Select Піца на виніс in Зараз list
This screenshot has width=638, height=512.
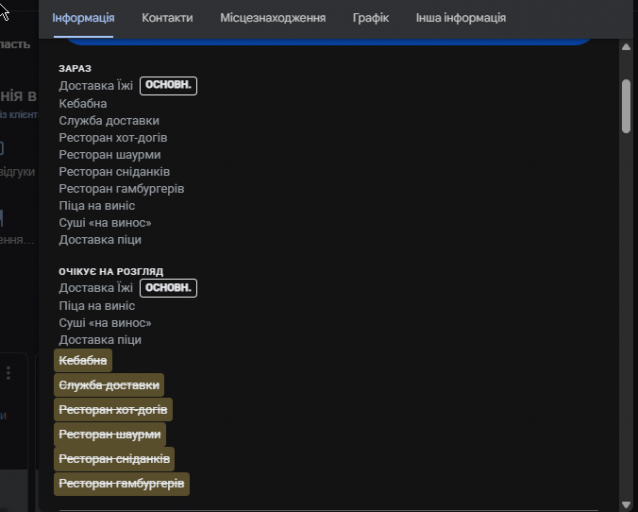click(97, 206)
